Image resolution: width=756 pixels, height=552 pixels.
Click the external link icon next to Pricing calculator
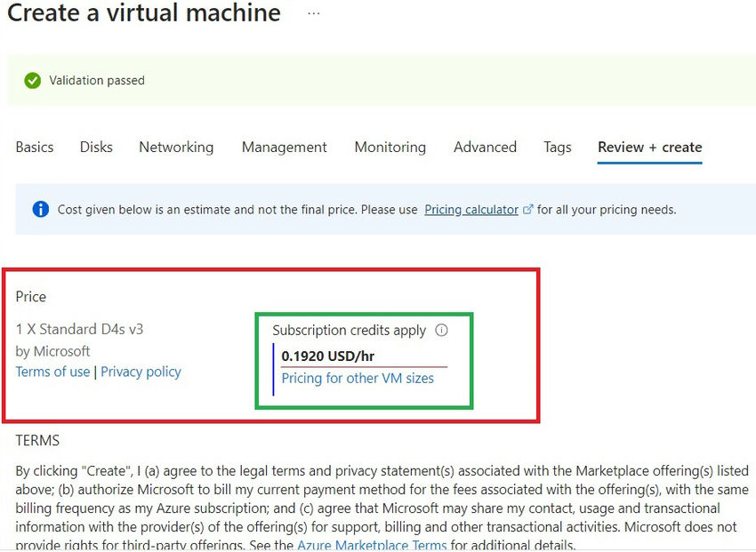coord(528,208)
